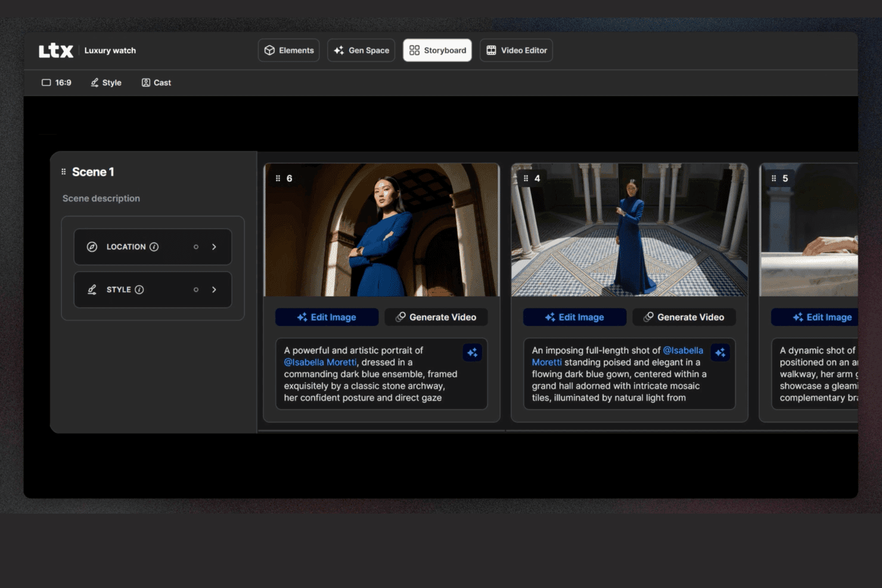This screenshot has height=588, width=882.
Task: Click the shot 5 prompt description text
Action: [819, 374]
